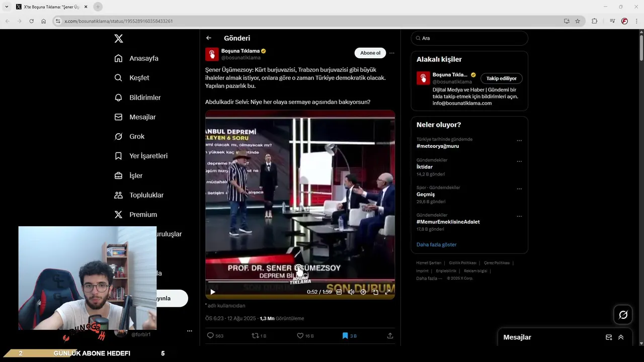Open Grok from the sidebar
The width and height of the screenshot is (644, 362).
click(129, 136)
